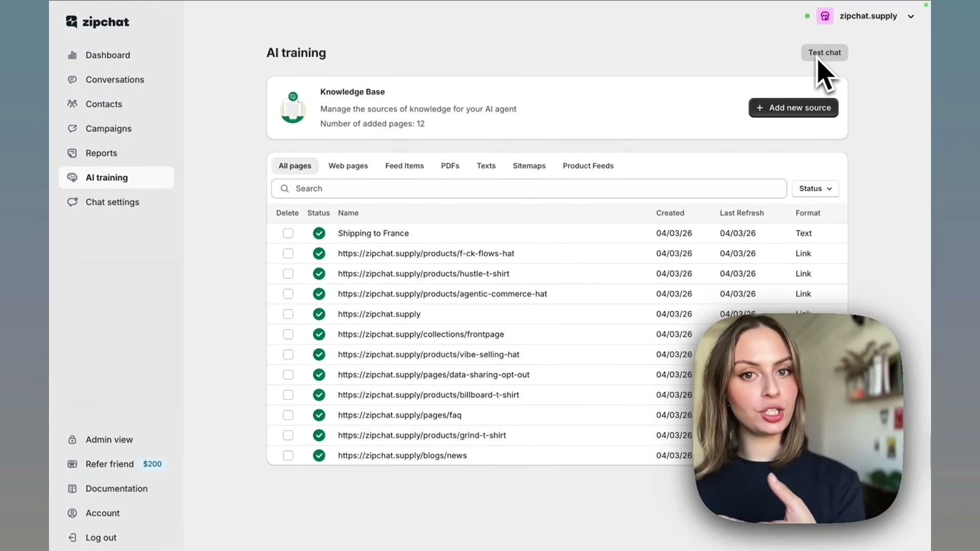Viewport: 980px width, 551px height.
Task: Click Add new source button
Action: coord(793,108)
